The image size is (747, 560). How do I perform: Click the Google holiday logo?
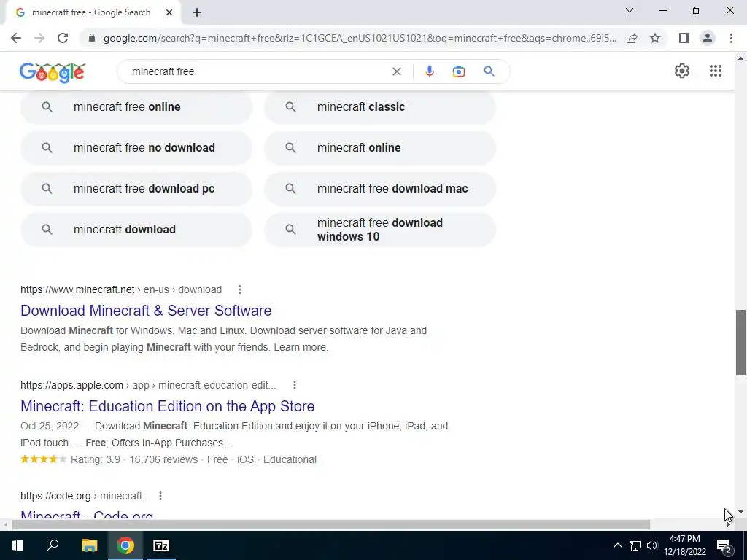point(53,72)
